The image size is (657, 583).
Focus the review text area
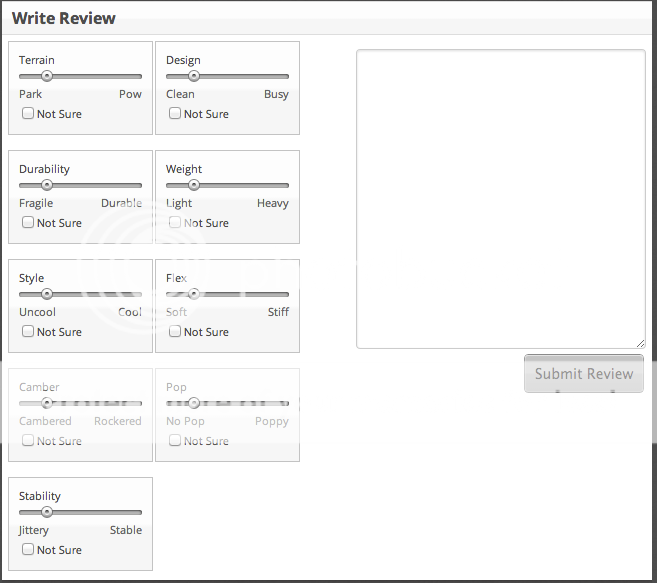pyautogui.click(x=500, y=198)
